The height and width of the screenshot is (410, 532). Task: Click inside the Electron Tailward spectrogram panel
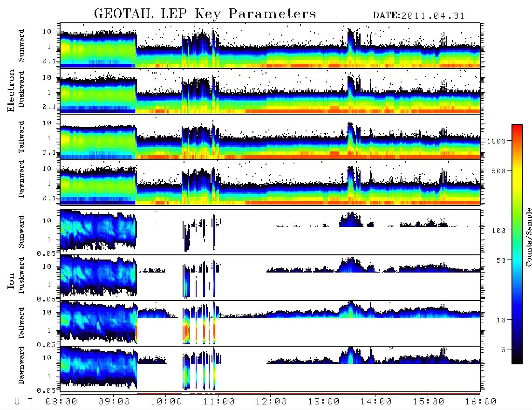coord(270,137)
